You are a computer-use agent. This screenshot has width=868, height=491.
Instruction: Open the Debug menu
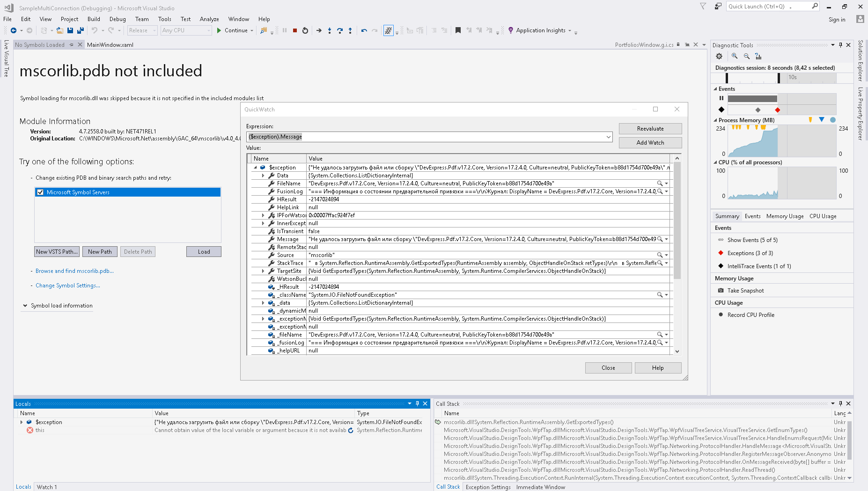(118, 19)
